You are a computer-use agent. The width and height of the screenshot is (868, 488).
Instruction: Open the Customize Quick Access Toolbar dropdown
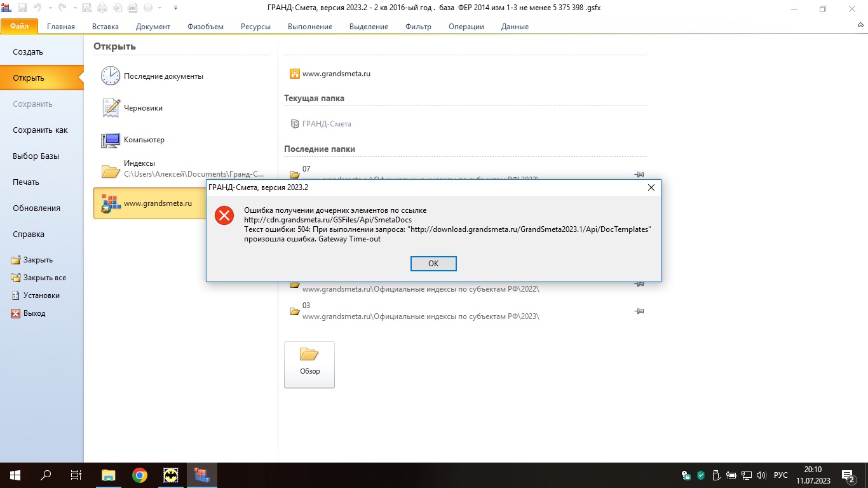pyautogui.click(x=175, y=8)
